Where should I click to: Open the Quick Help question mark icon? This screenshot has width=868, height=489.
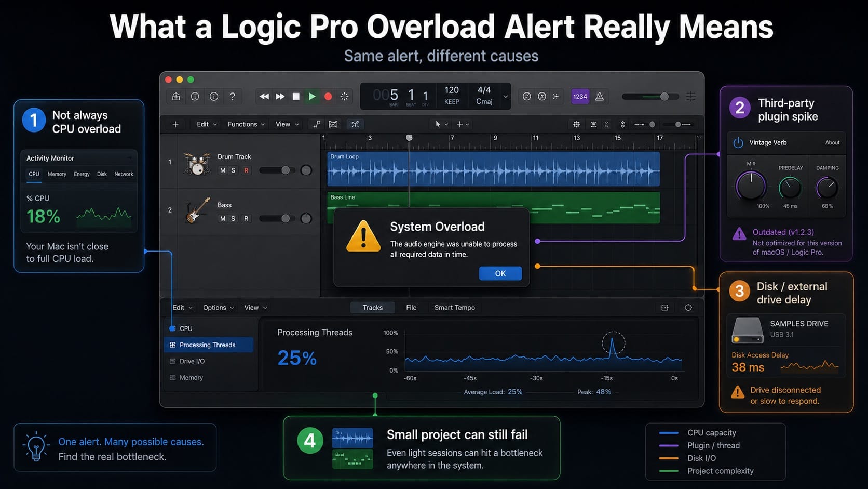pyautogui.click(x=233, y=97)
